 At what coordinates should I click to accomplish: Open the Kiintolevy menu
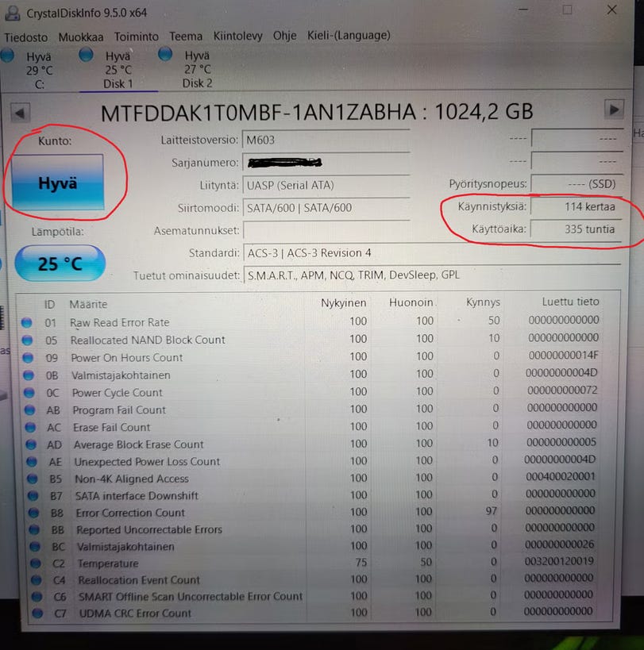pos(238,36)
